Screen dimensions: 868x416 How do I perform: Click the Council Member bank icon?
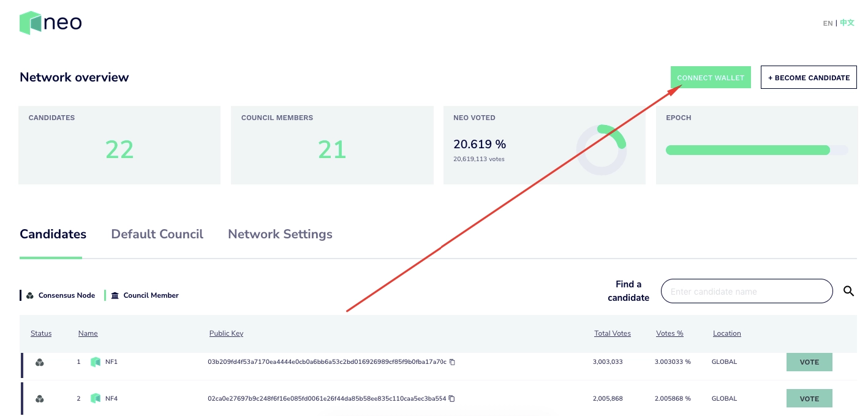pos(115,295)
